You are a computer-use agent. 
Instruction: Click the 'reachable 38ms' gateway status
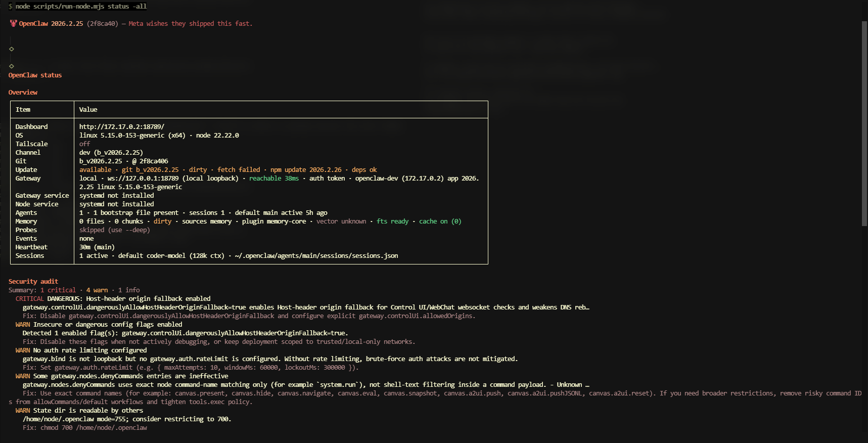pyautogui.click(x=274, y=179)
